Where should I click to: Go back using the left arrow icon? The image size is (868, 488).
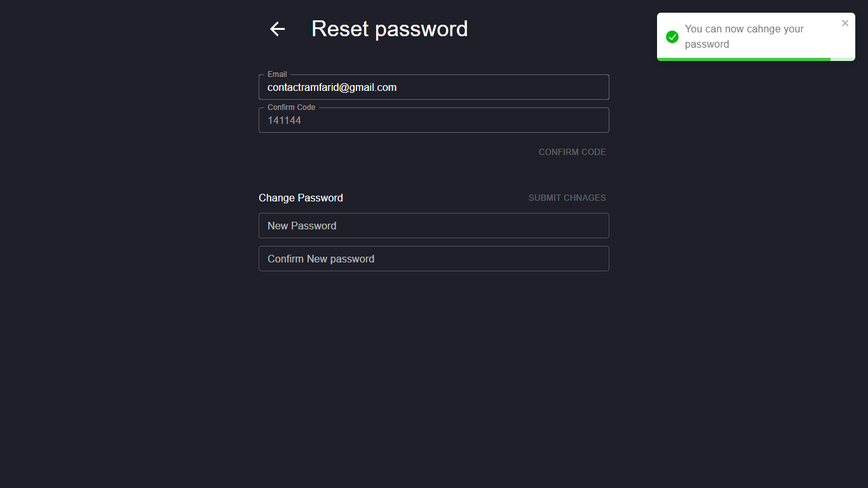277,29
